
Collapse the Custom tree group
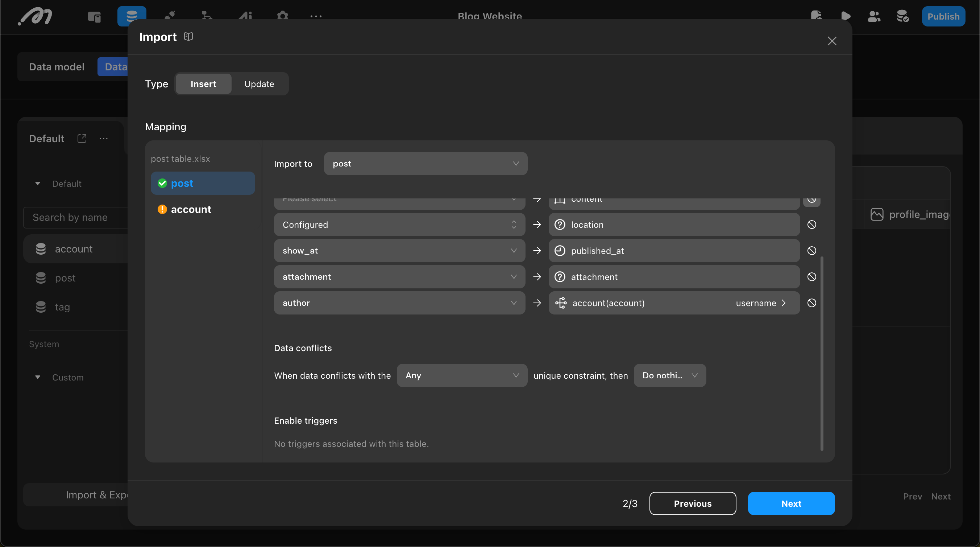(38, 377)
